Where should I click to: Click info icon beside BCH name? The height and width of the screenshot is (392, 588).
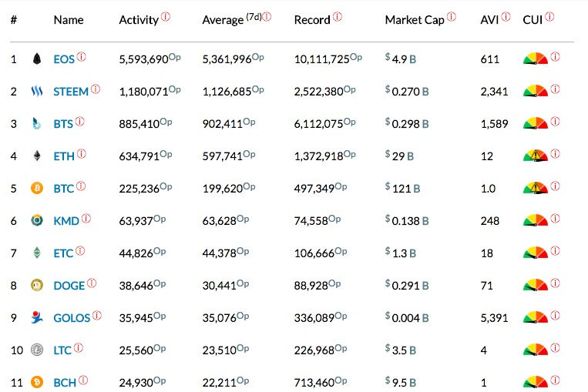83,380
